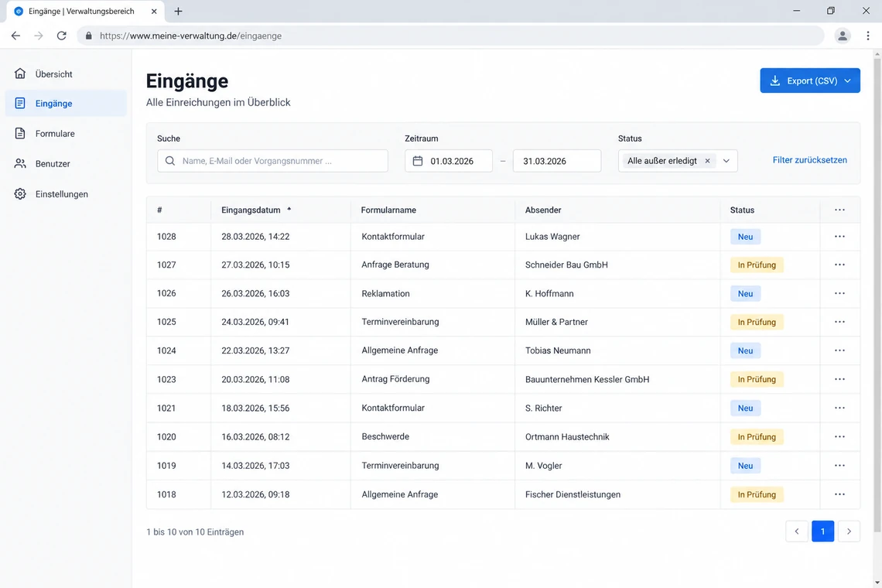Open row actions for entry 1024
This screenshot has width=882, height=588.
tap(839, 350)
